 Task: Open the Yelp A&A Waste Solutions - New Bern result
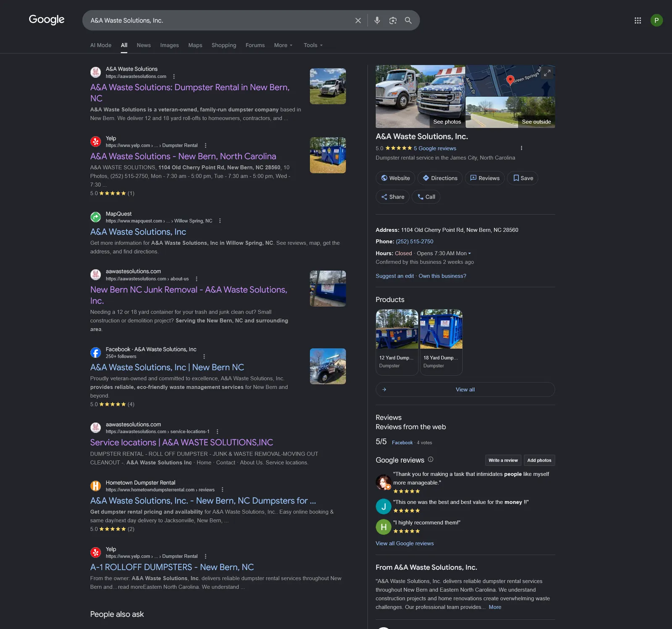[183, 156]
